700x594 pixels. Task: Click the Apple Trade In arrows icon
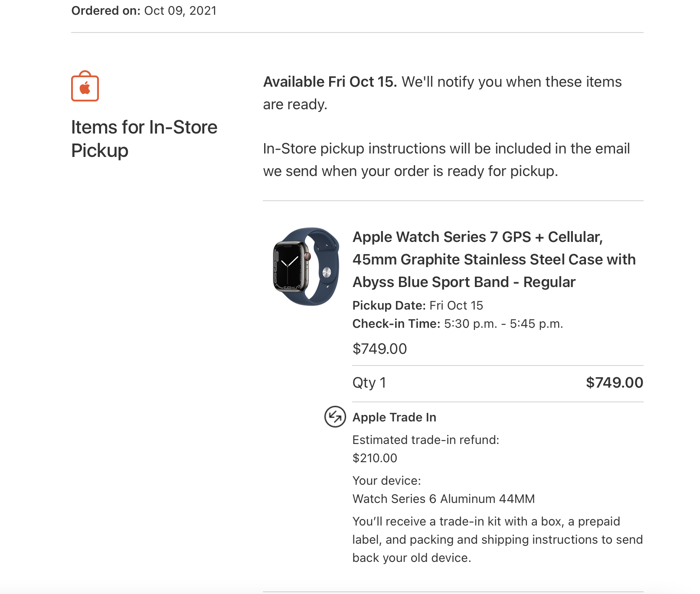tap(335, 417)
